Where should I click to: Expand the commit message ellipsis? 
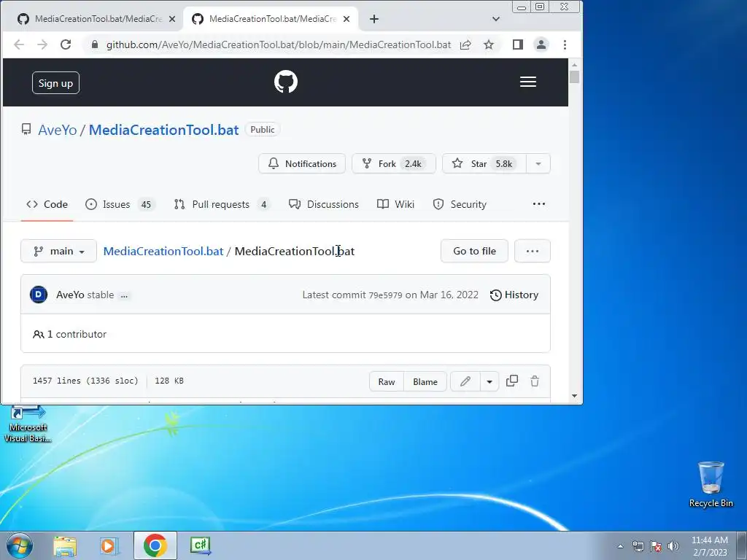(x=124, y=296)
